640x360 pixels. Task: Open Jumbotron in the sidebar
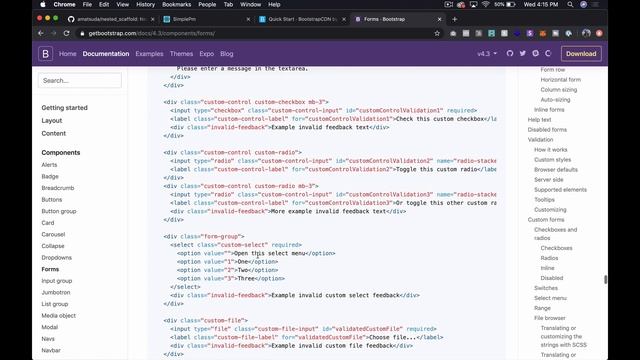coord(56,292)
